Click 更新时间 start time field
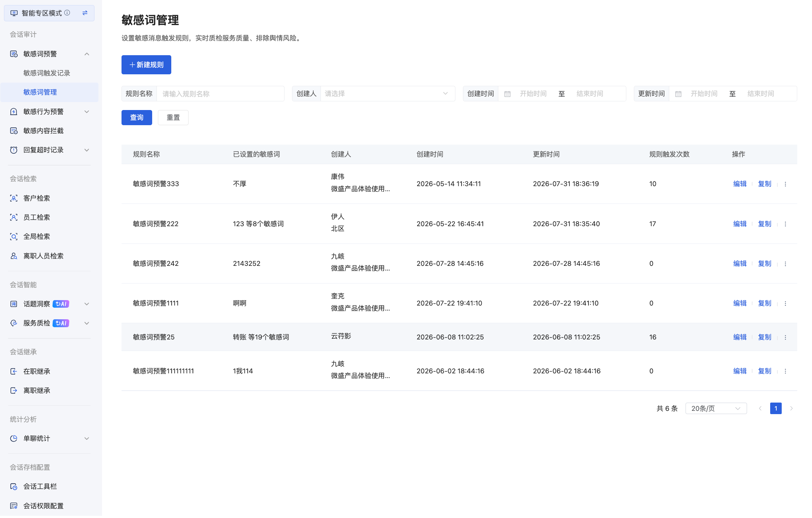The image size is (812, 518). (x=704, y=94)
